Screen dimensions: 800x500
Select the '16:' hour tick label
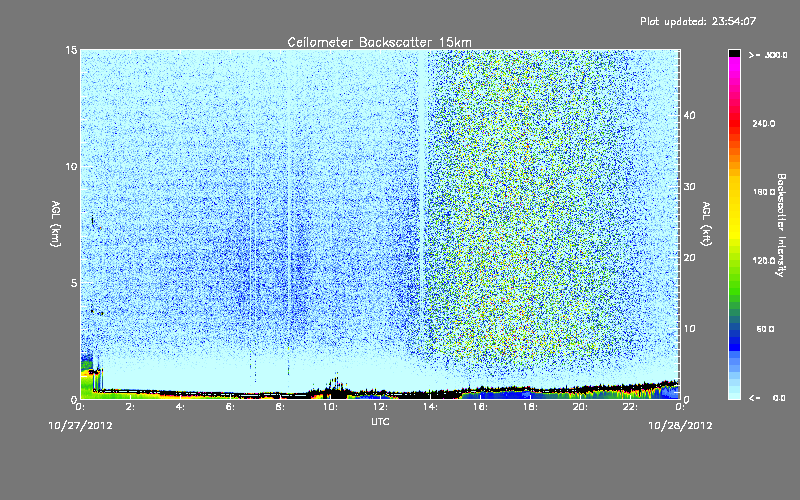click(x=480, y=407)
